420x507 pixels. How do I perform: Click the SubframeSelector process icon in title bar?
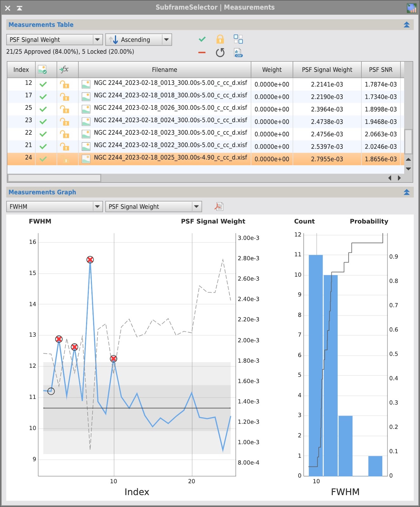click(x=411, y=8)
